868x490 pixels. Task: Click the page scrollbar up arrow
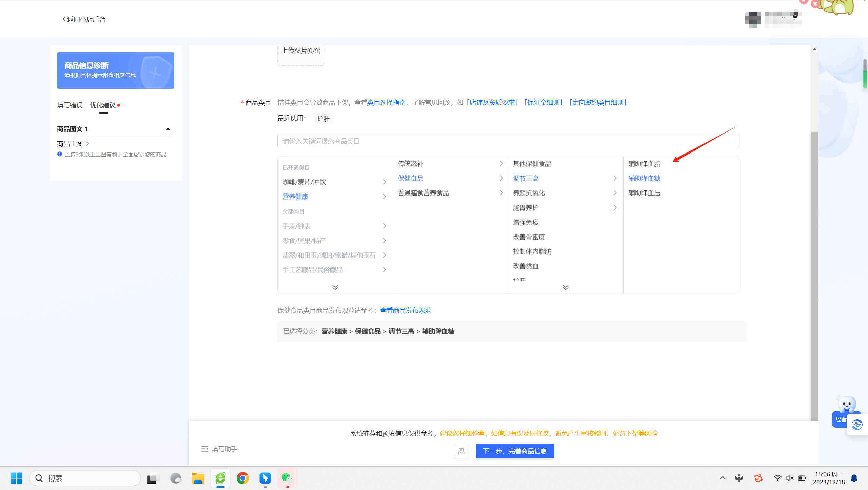pos(814,49)
